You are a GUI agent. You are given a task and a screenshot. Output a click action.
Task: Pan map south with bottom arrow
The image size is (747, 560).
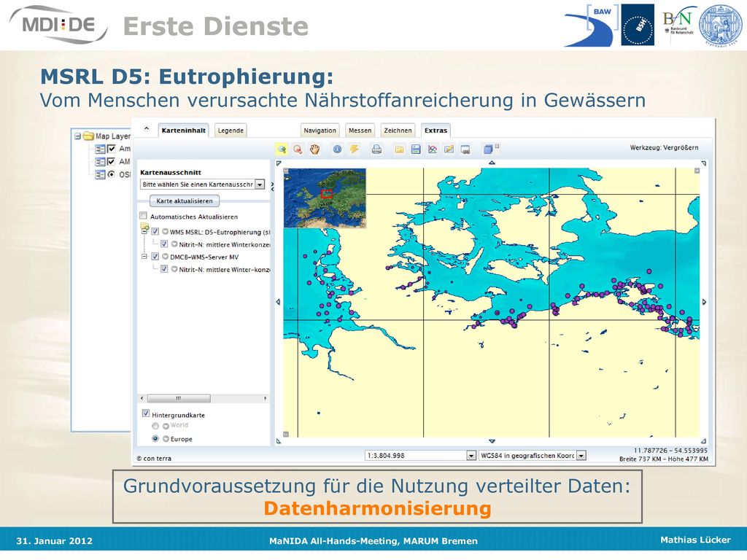tap(492, 441)
